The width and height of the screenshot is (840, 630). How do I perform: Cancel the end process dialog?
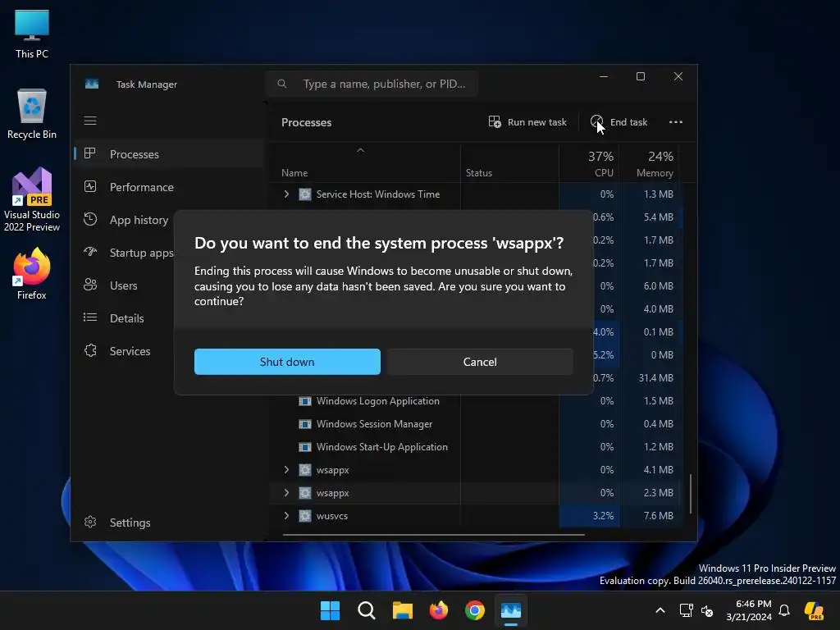click(480, 362)
